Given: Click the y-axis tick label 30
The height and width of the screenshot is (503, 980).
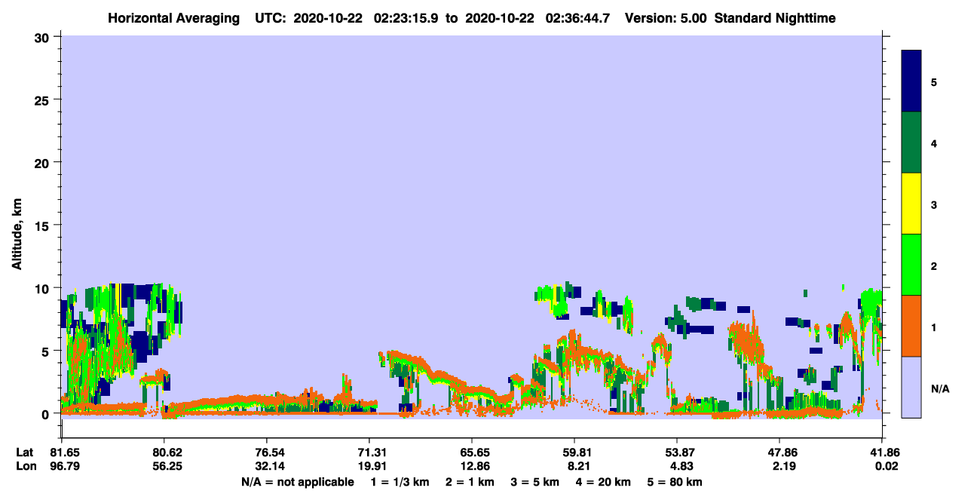Looking at the screenshot, I should click(44, 37).
